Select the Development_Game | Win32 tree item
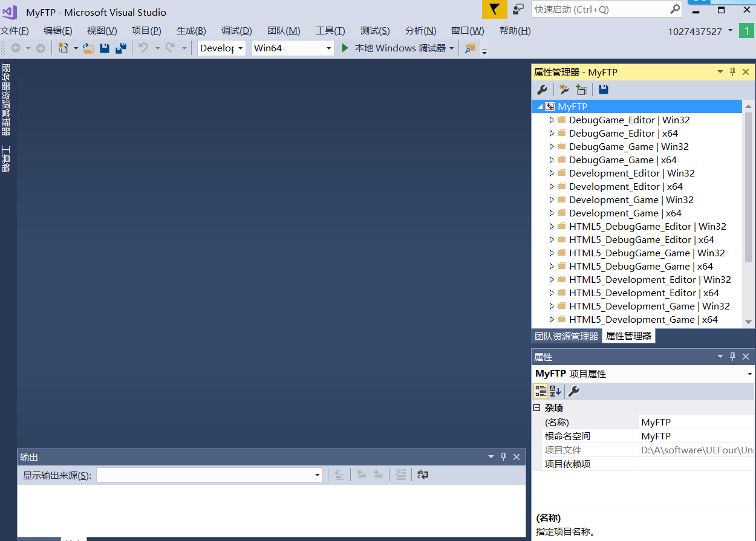Image resolution: width=756 pixels, height=541 pixels. point(631,200)
